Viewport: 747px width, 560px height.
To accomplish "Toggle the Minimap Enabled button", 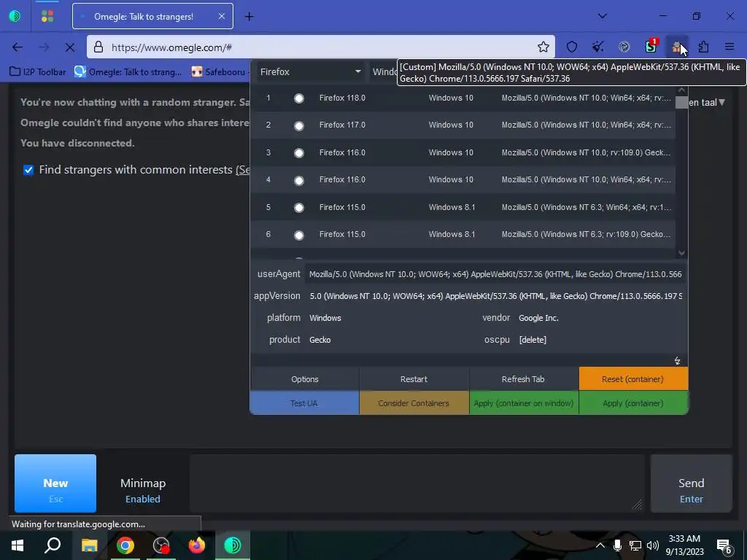I will (x=143, y=490).
